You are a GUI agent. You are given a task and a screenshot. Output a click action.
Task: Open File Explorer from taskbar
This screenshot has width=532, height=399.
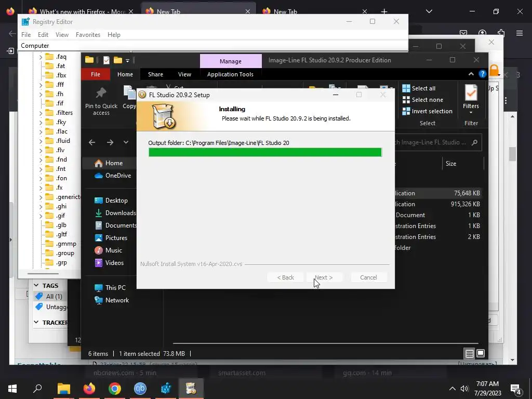[63, 389]
